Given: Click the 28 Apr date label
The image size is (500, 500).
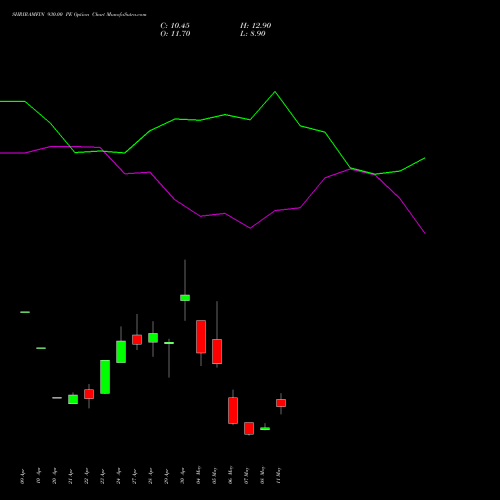Looking at the screenshot, I should (150, 476).
